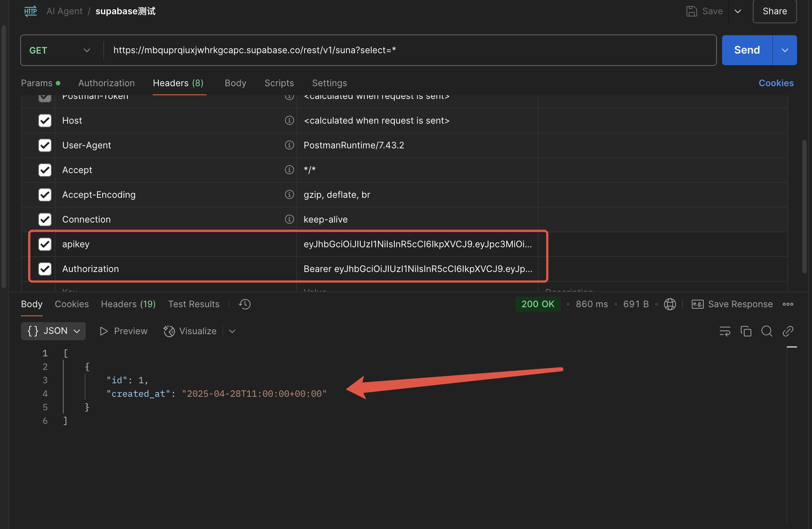Switch to the Scripts request tab
812x529 pixels.
[279, 83]
